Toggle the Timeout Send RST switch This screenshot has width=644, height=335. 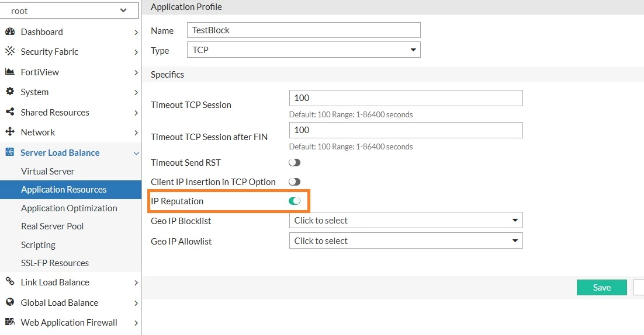click(x=295, y=163)
